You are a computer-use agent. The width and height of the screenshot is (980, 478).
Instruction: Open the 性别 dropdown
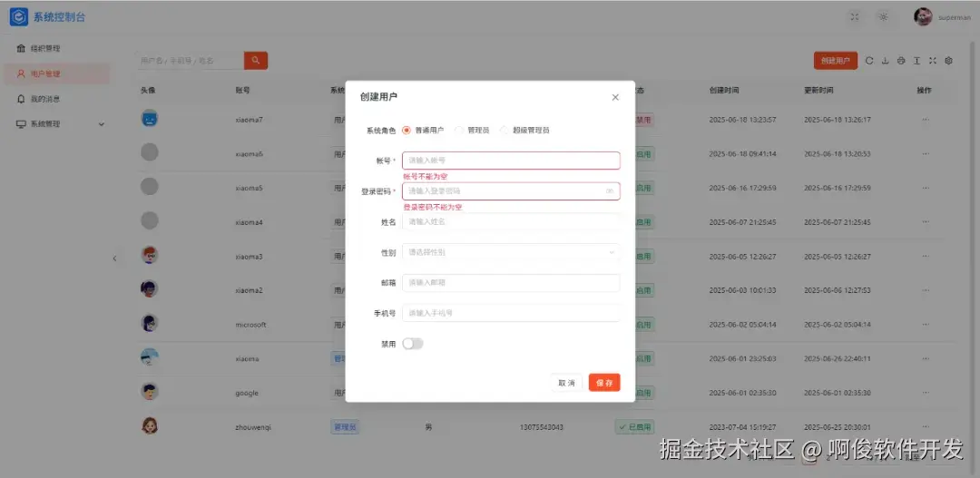(511, 252)
